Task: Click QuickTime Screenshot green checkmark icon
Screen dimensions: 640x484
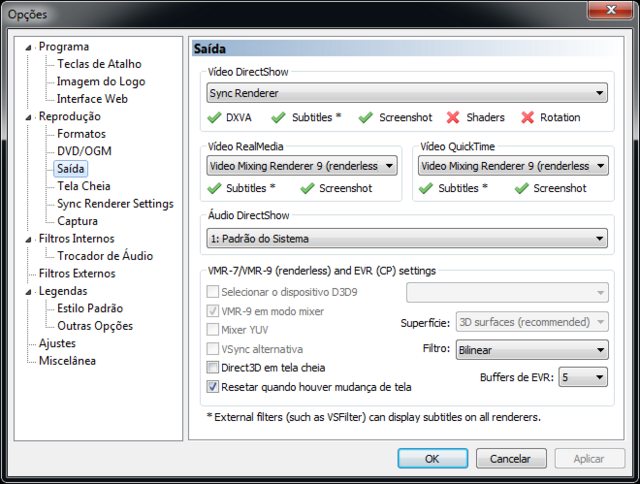Action: tap(522, 188)
